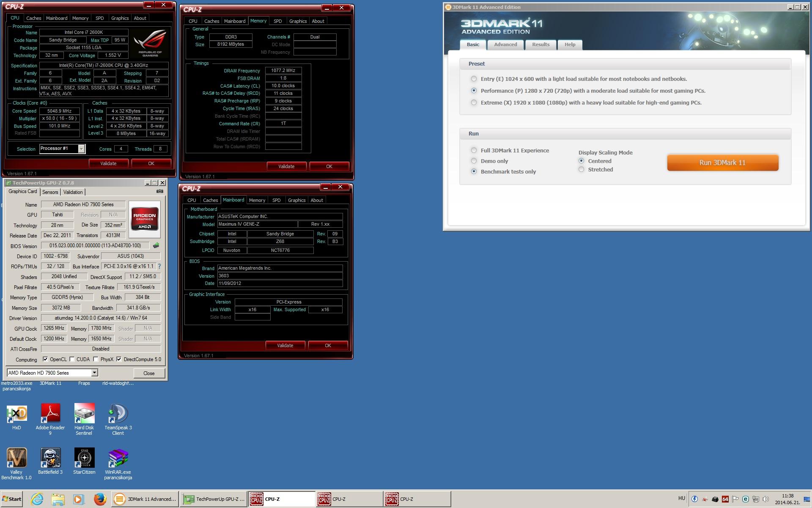
Task: Launch the Hard Disk Sentinel desktop shortcut
Action: coord(84,414)
